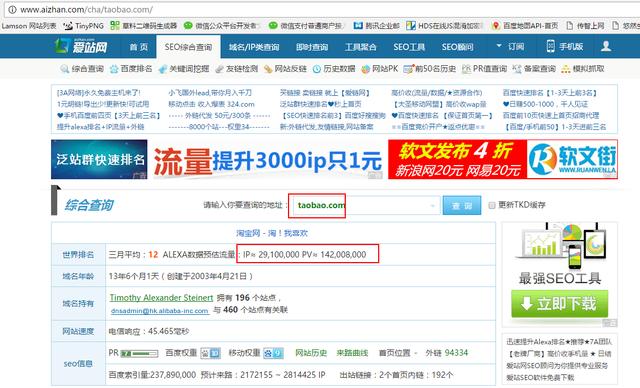Open the 外链 94334 link

click(447, 353)
